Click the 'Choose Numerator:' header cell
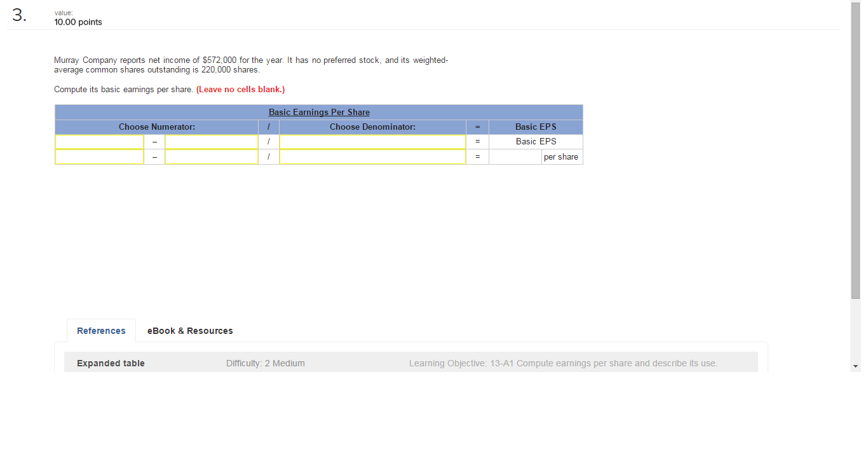The height and width of the screenshot is (463, 868). pyautogui.click(x=157, y=127)
